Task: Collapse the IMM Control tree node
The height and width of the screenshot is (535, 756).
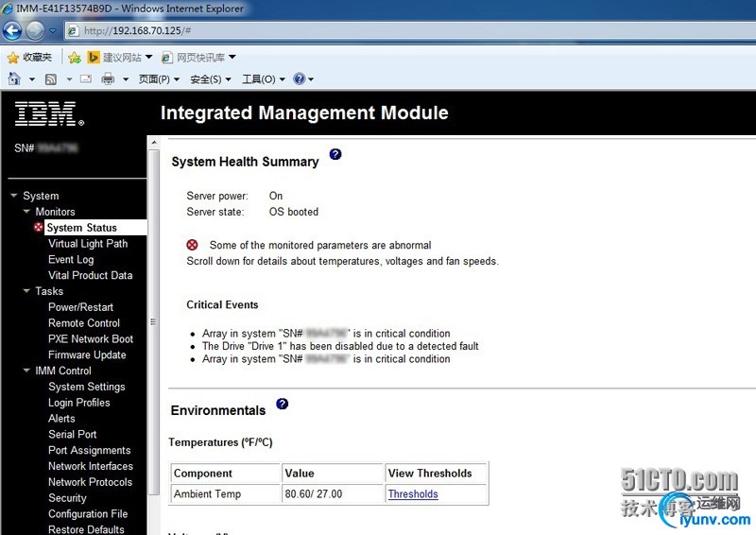Action: point(26,371)
